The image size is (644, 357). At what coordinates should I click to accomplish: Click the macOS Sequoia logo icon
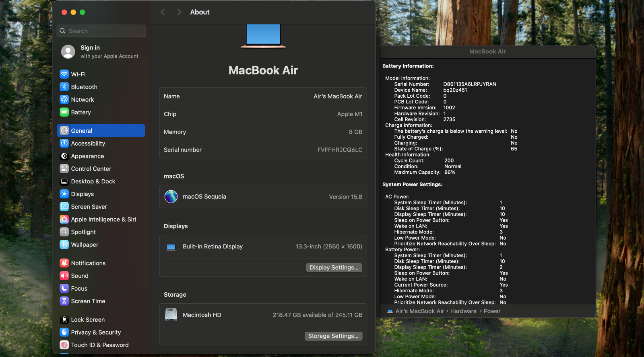pos(171,197)
